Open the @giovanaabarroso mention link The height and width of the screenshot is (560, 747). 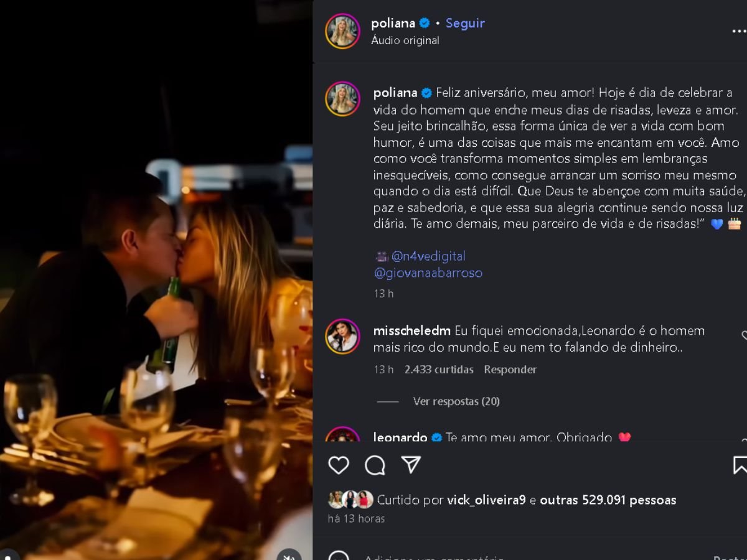[428, 273]
